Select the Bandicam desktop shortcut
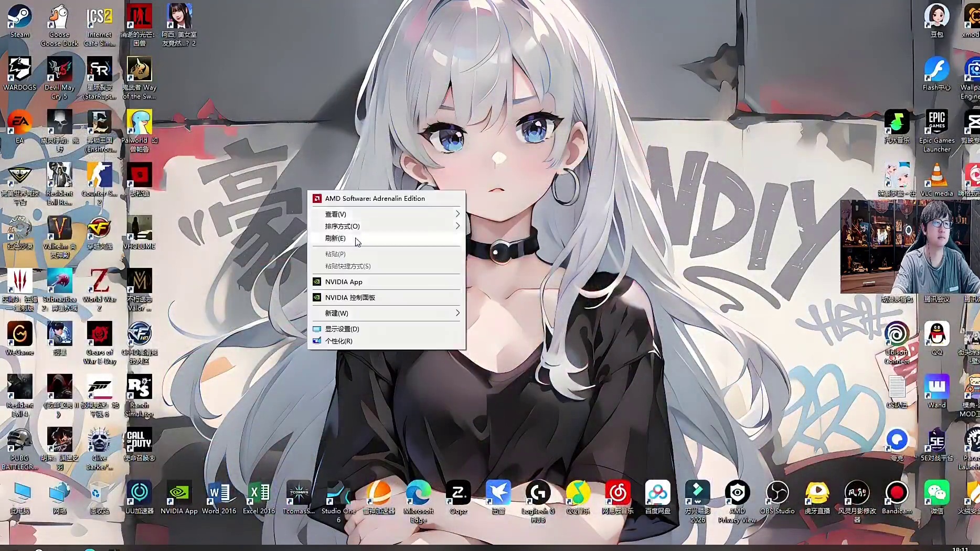Viewport: 980px width, 551px height. coord(897,497)
